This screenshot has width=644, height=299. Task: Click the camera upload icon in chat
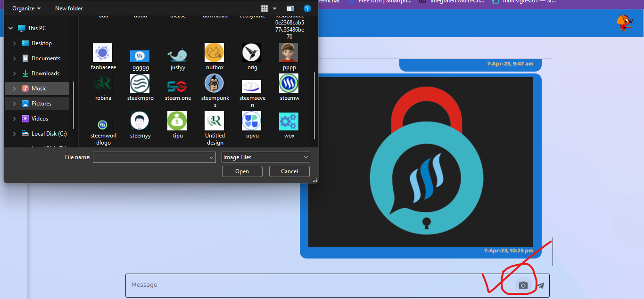tap(523, 285)
